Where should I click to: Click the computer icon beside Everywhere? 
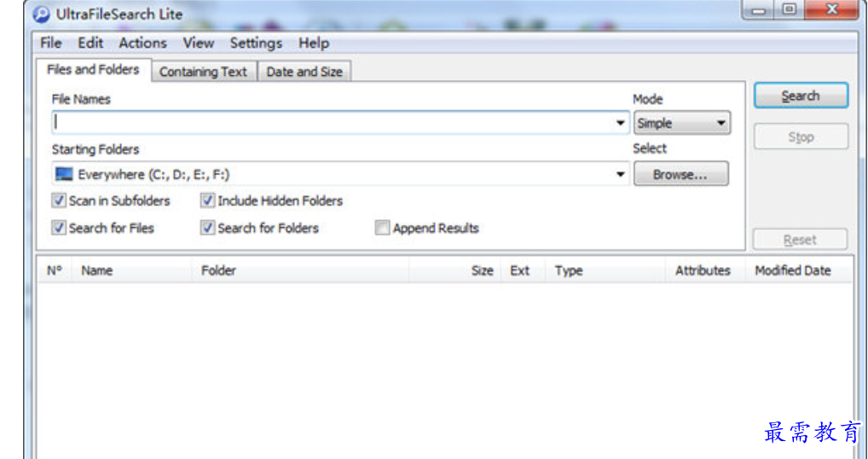[x=64, y=174]
